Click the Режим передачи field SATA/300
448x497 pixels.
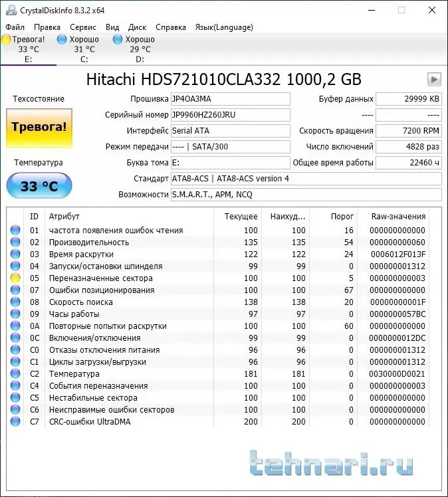click(231, 147)
